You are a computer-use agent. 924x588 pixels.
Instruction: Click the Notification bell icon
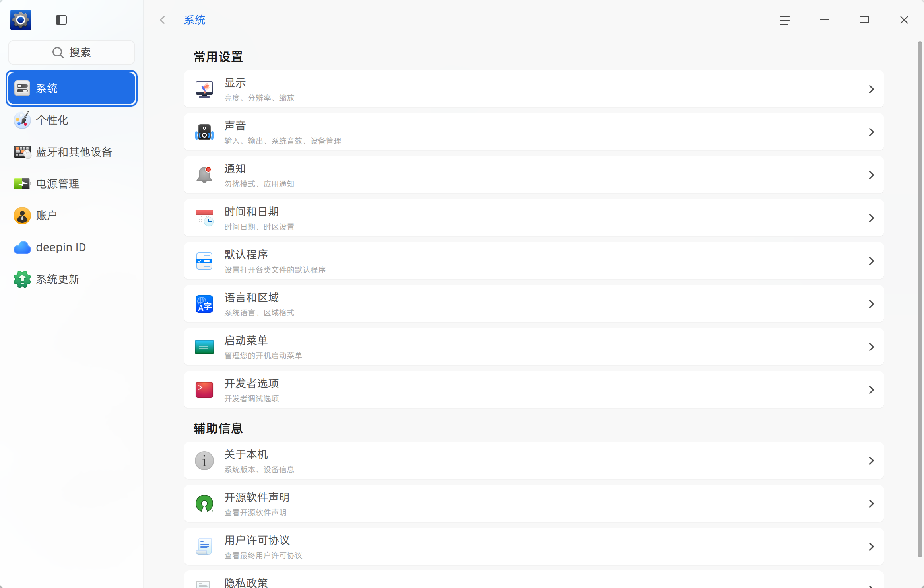[x=204, y=175]
